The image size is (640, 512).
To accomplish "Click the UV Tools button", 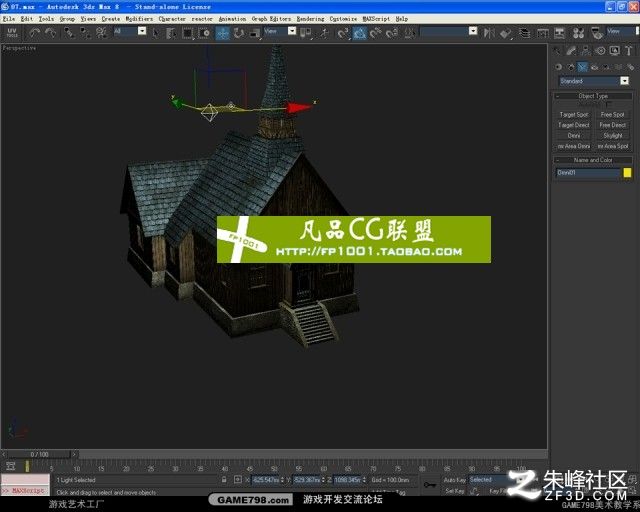I will (x=12, y=33).
